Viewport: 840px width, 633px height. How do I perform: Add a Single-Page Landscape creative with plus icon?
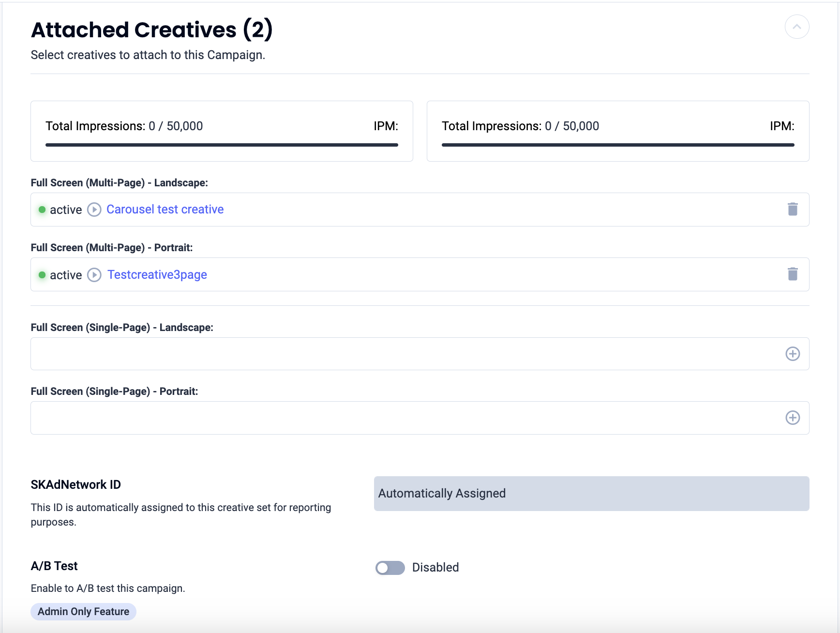793,354
